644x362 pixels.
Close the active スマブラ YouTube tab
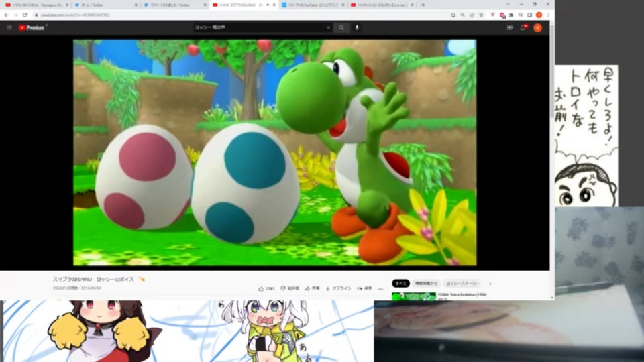coord(274,5)
